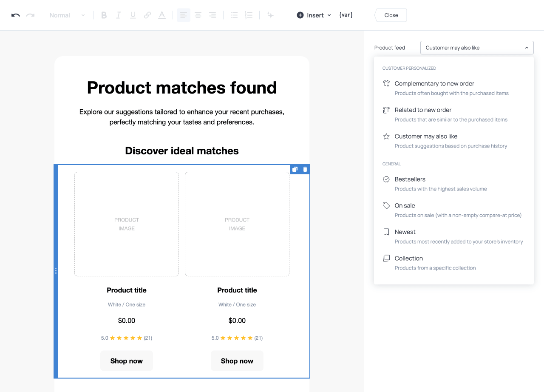The image size is (544, 392).
Task: Click the Close panel button
Action: coord(391,15)
